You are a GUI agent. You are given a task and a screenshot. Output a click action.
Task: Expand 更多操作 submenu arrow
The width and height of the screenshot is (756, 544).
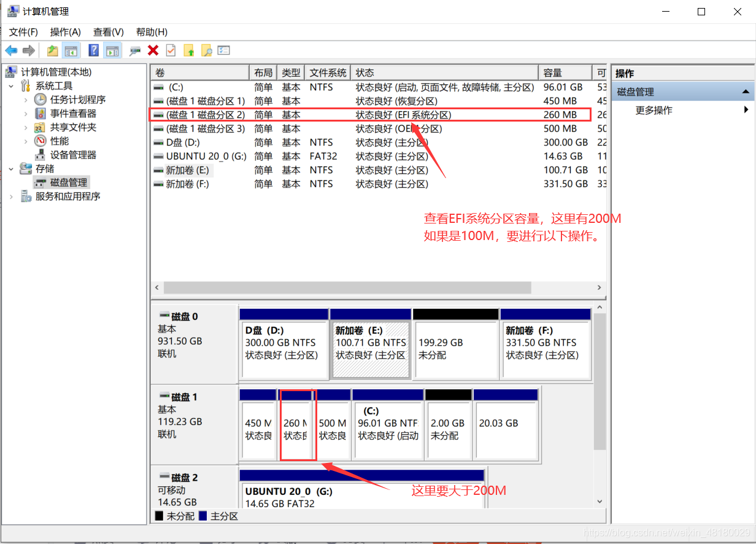[746, 110]
